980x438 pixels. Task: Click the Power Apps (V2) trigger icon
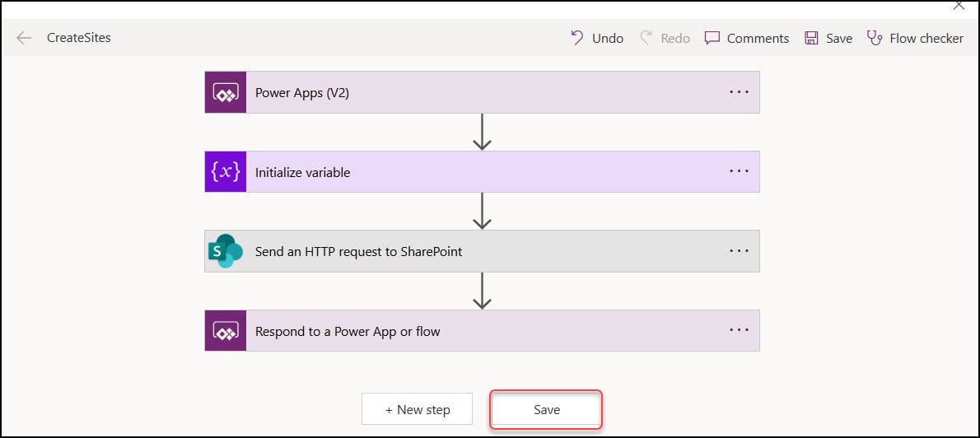click(x=226, y=92)
